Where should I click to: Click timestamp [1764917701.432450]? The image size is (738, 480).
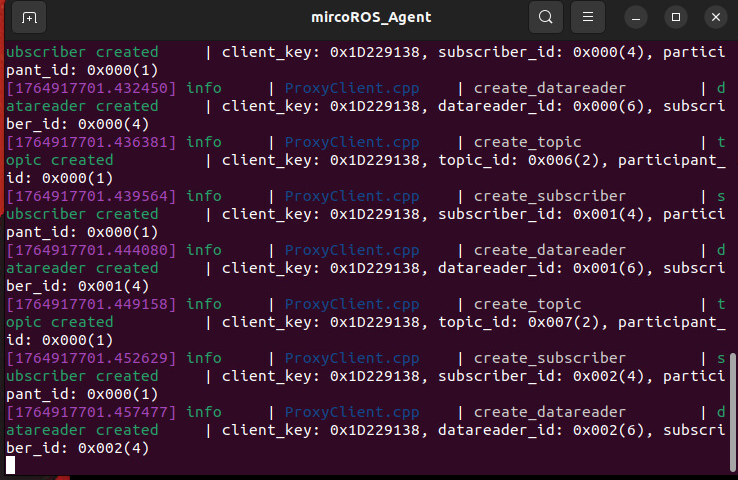click(x=91, y=88)
